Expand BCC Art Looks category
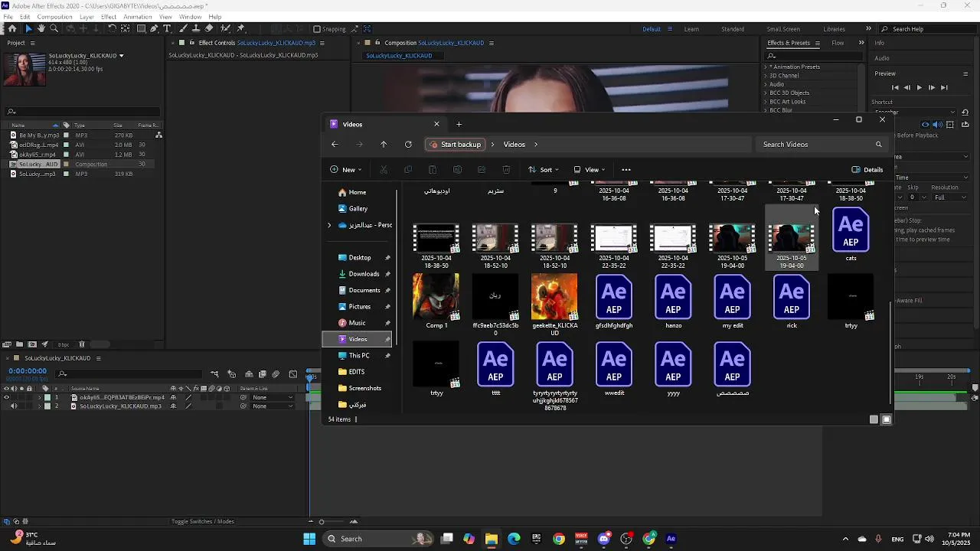 click(765, 101)
